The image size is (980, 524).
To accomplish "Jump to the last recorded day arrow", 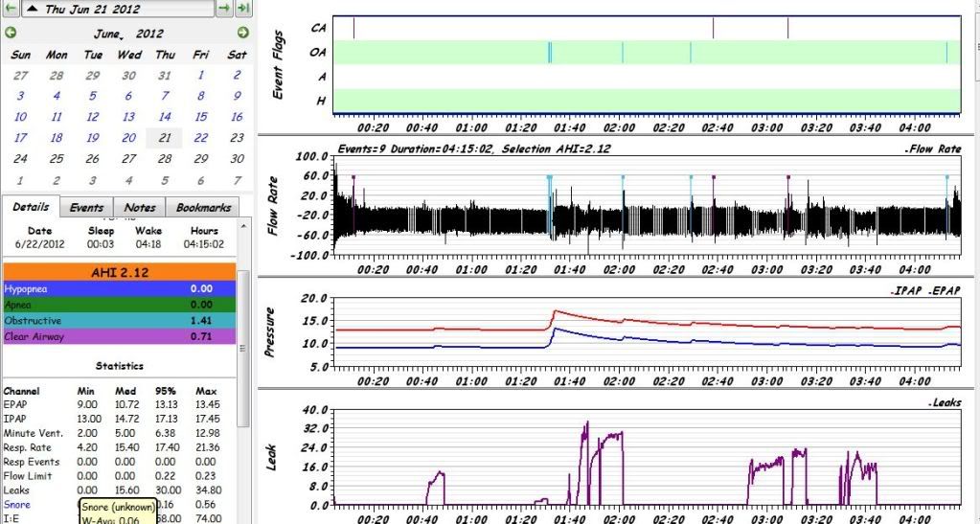I will coord(243,8).
